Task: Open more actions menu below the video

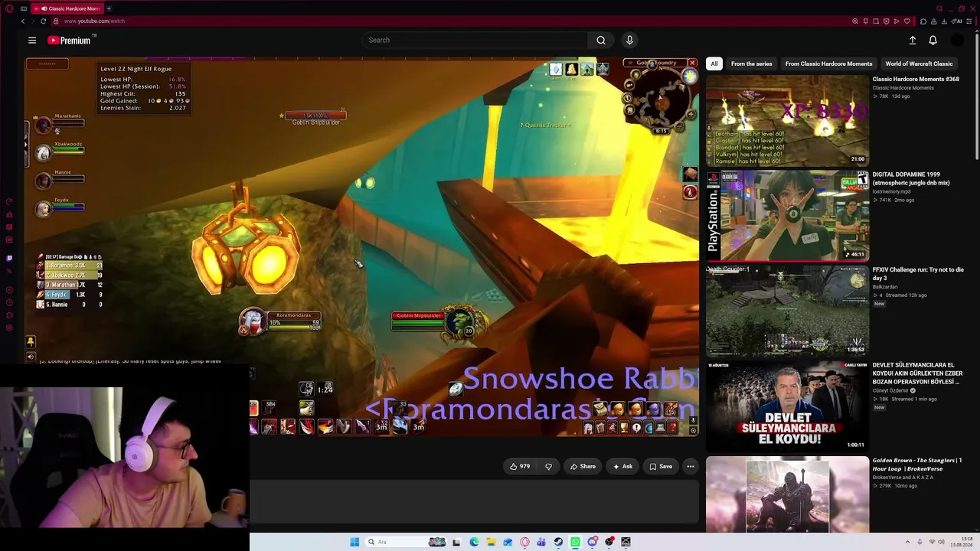Action: pos(690,466)
